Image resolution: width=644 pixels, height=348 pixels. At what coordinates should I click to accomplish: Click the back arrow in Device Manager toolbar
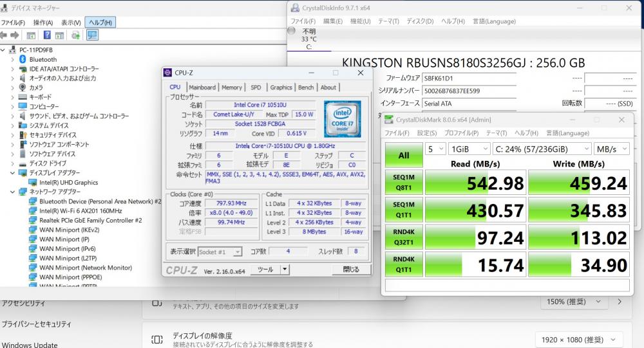pos(5,35)
